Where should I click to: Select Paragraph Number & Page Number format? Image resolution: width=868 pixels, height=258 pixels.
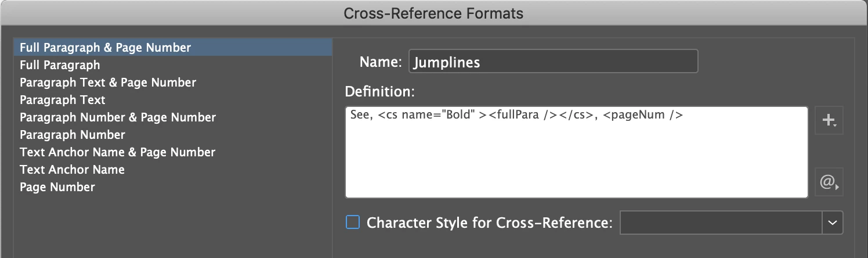click(118, 117)
